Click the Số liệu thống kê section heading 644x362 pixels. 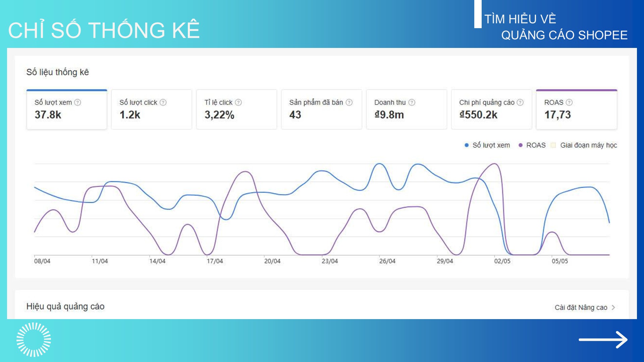pos(58,72)
